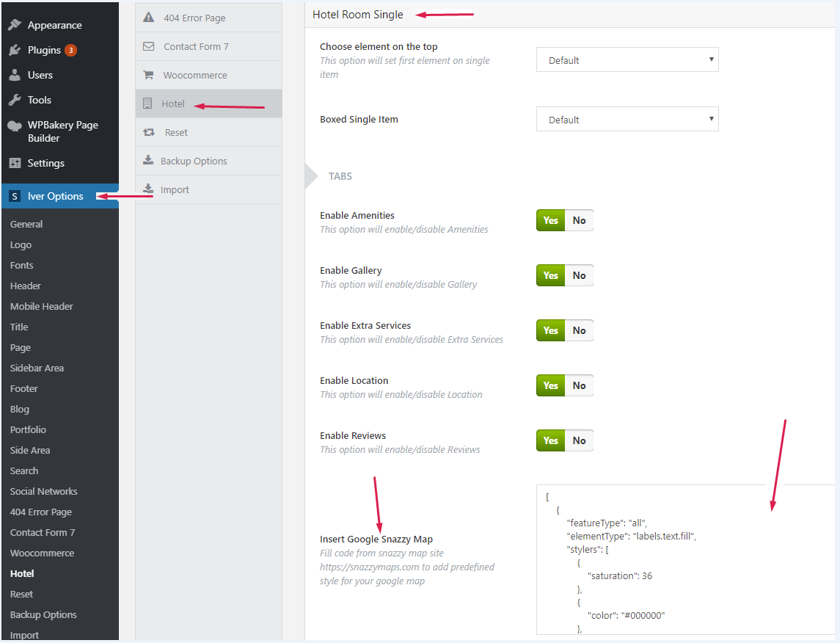Viewport: 840px width, 643px height.
Task: Open Contact Form 7 in dark sidebar
Action: tap(43, 532)
